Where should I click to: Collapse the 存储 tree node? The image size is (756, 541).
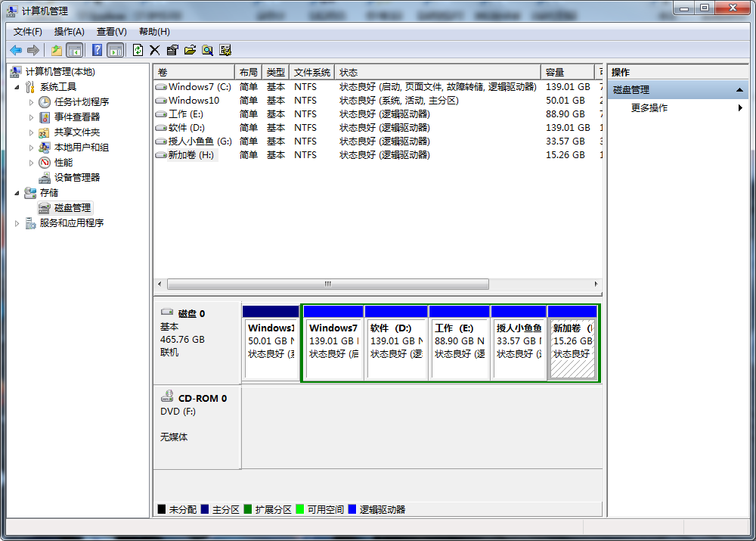click(x=17, y=193)
